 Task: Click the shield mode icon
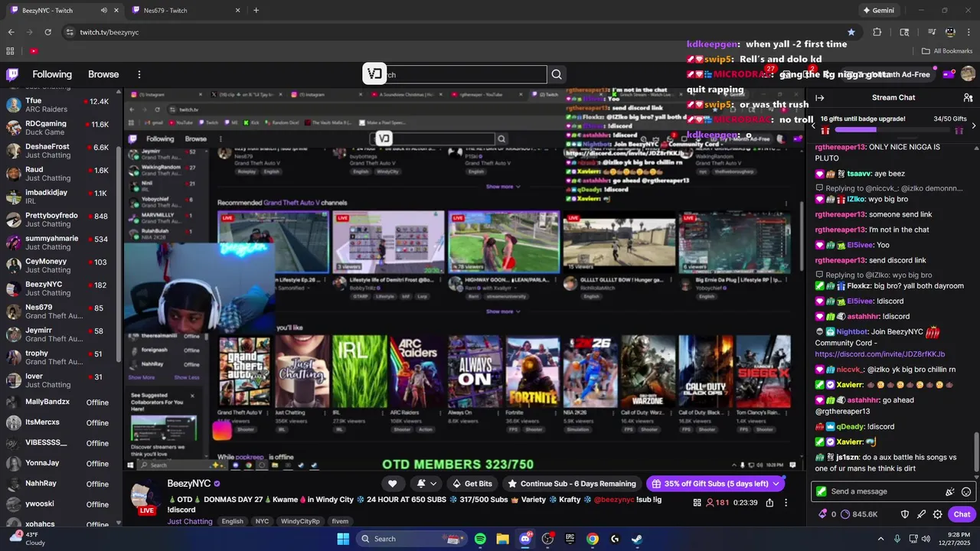tap(904, 514)
